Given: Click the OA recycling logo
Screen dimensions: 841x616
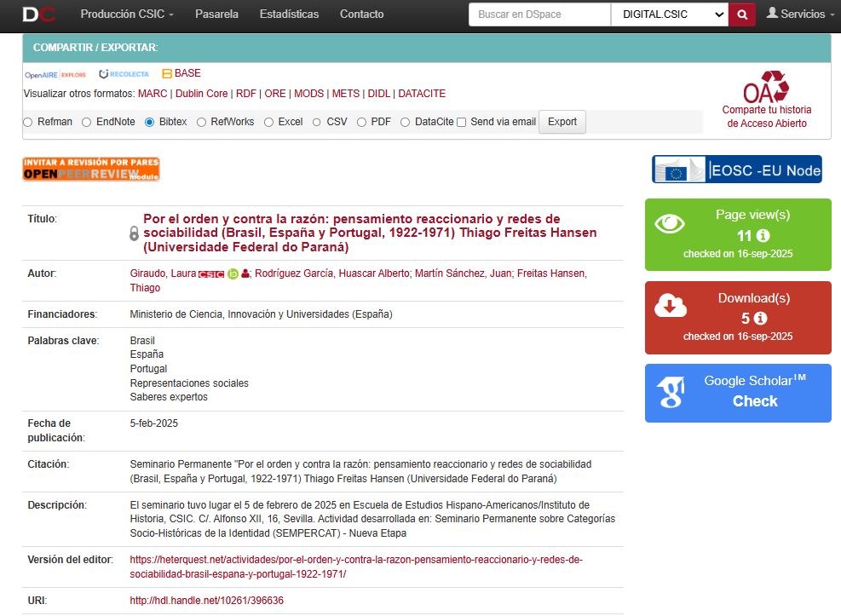Looking at the screenshot, I should (766, 86).
